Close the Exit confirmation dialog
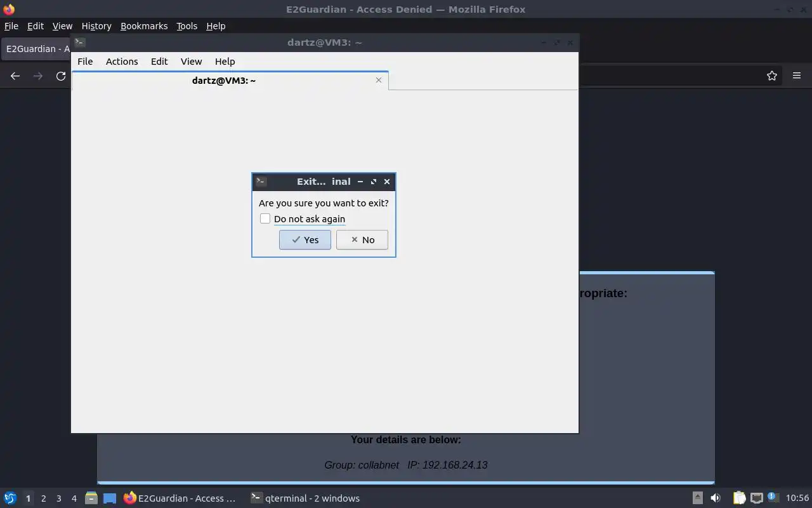The height and width of the screenshot is (508, 812). coord(387,182)
